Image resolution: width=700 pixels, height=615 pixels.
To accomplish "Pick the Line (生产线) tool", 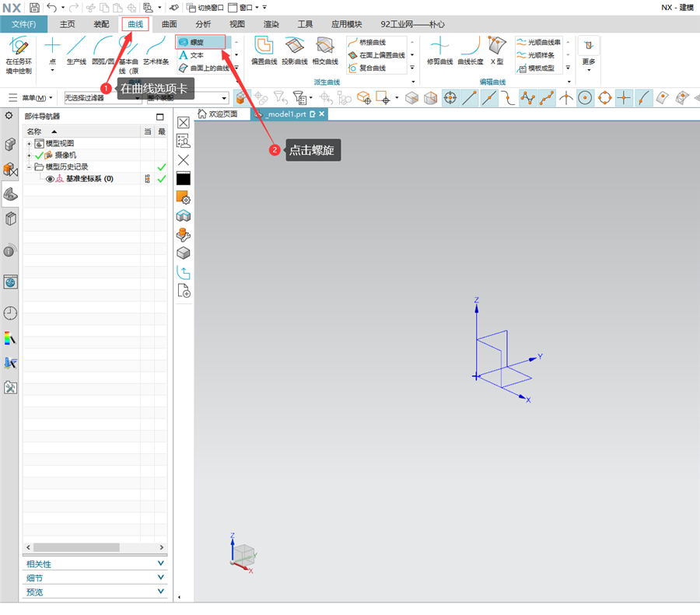I will 76,51.
